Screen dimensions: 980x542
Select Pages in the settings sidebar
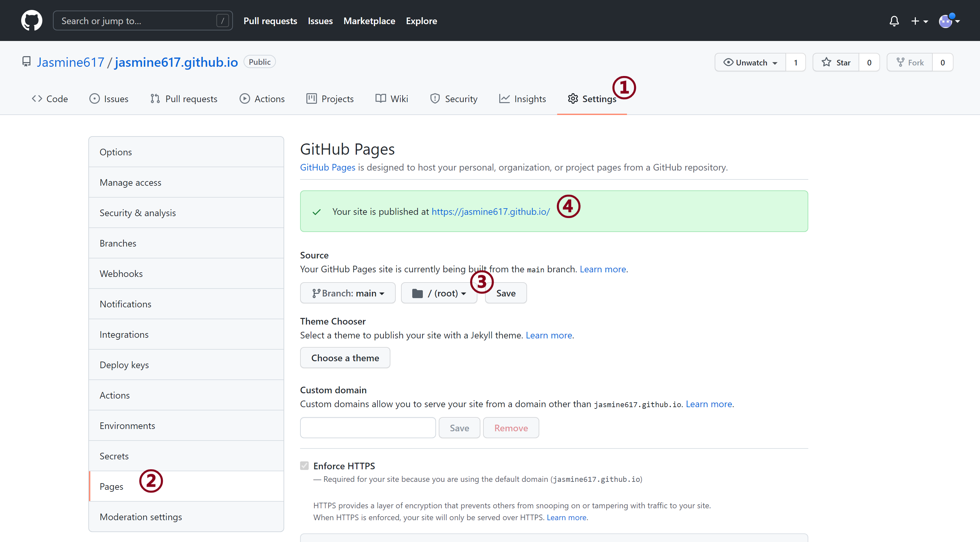point(111,486)
